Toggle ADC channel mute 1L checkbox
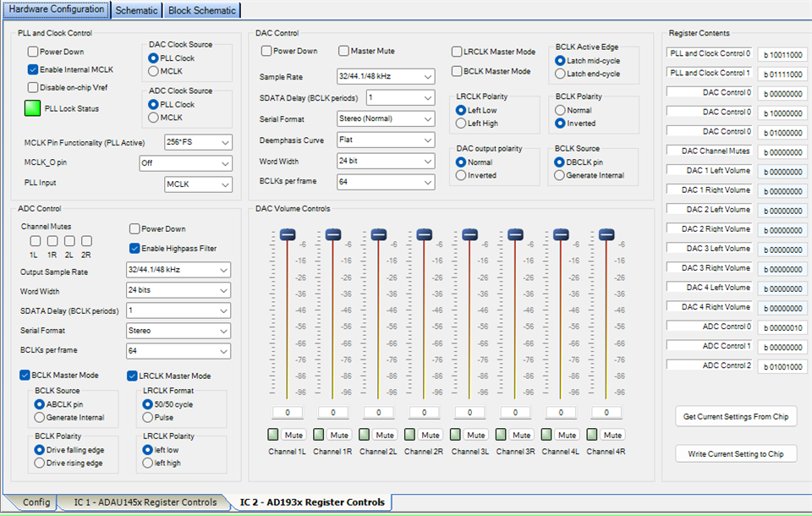The image size is (812, 516). [x=36, y=241]
